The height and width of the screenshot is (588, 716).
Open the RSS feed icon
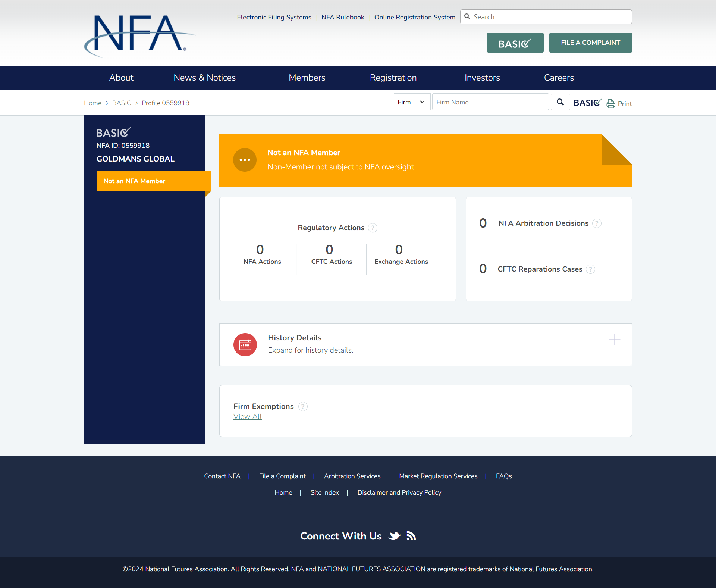[411, 536]
